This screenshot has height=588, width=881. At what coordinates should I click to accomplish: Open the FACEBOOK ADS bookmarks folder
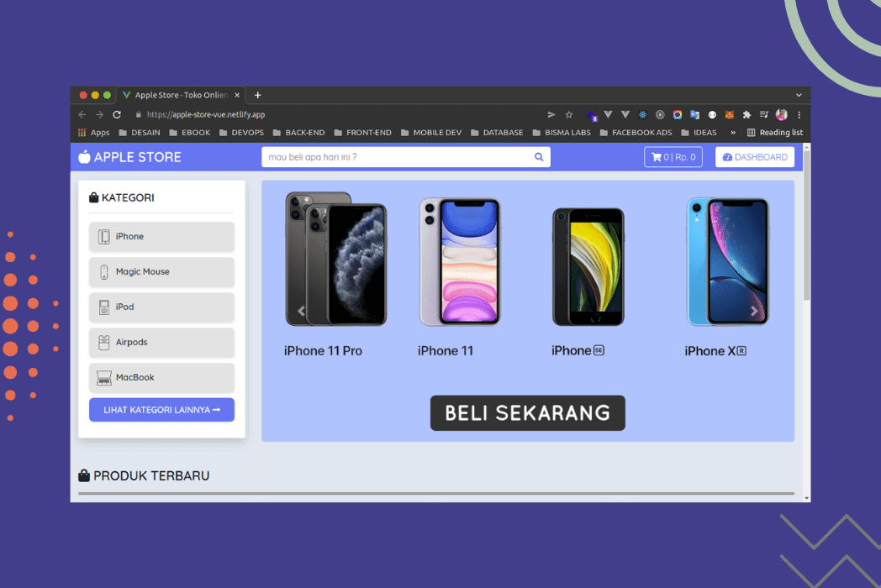[636, 133]
